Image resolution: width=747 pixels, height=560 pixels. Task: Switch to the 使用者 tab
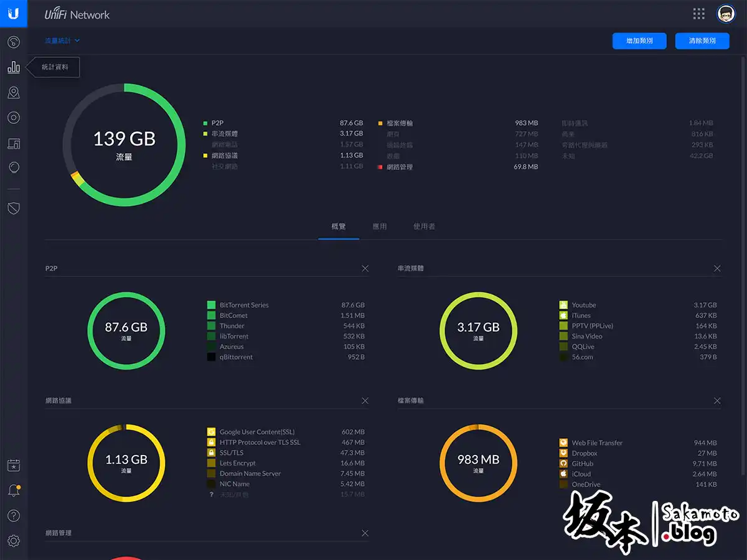click(x=424, y=226)
